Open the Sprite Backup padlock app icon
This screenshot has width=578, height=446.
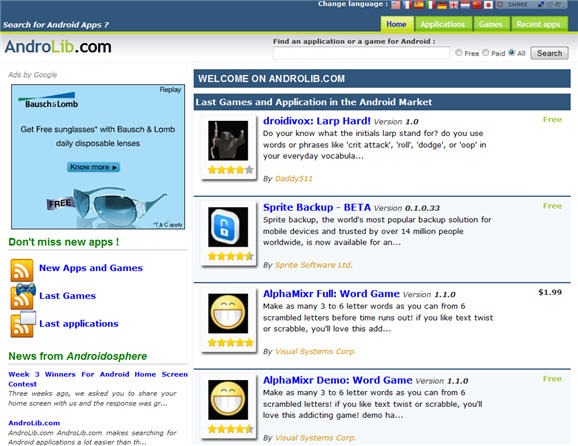tap(228, 227)
